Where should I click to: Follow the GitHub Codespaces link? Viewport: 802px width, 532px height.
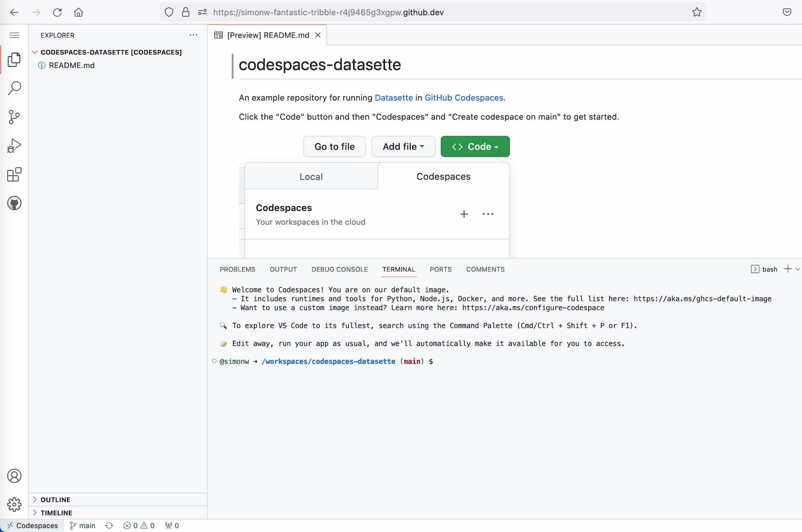pos(464,98)
